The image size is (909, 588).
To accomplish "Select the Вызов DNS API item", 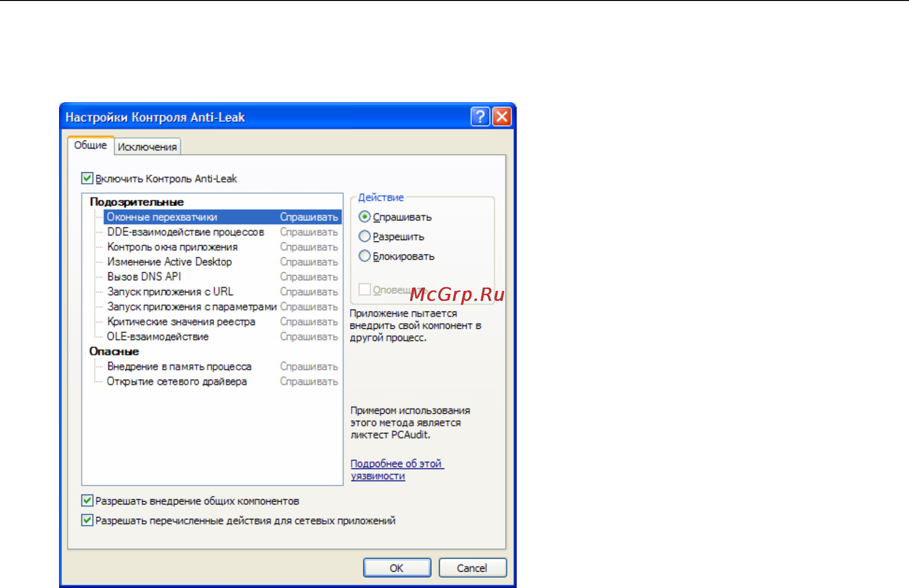I will 144,276.
